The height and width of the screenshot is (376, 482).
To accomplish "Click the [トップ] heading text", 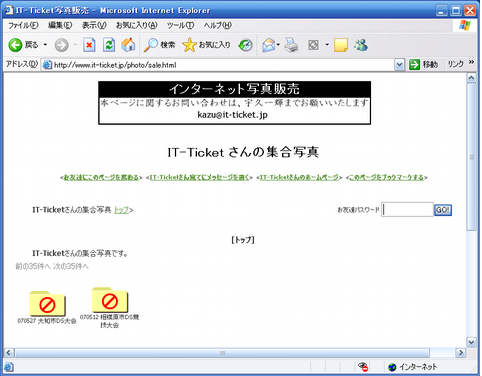I will [x=243, y=240].
